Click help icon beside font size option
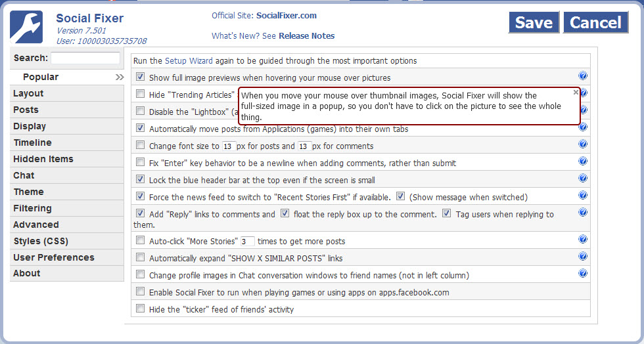The width and height of the screenshot is (644, 344). point(582,144)
